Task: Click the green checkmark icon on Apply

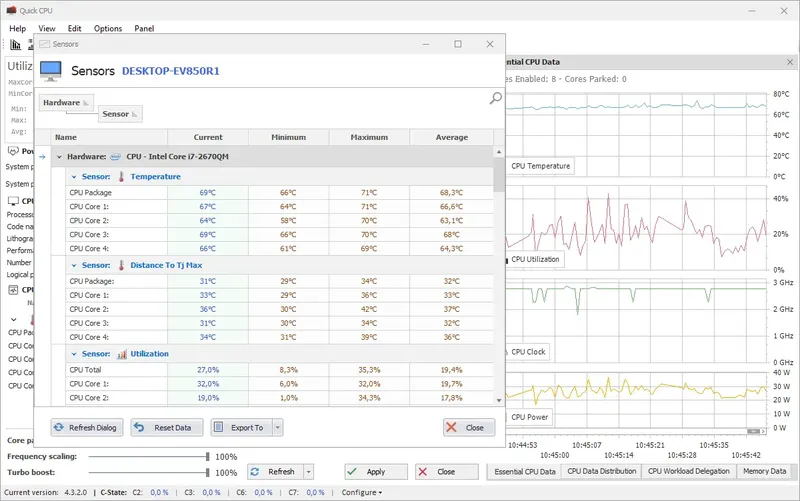Action: coord(352,472)
